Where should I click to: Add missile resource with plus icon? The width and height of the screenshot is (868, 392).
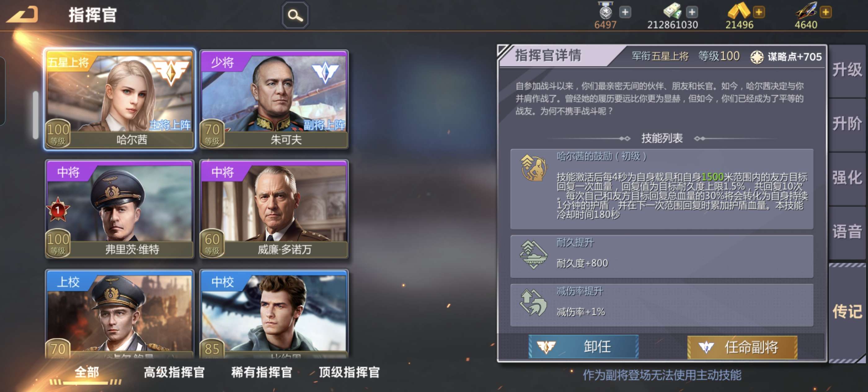tap(826, 12)
